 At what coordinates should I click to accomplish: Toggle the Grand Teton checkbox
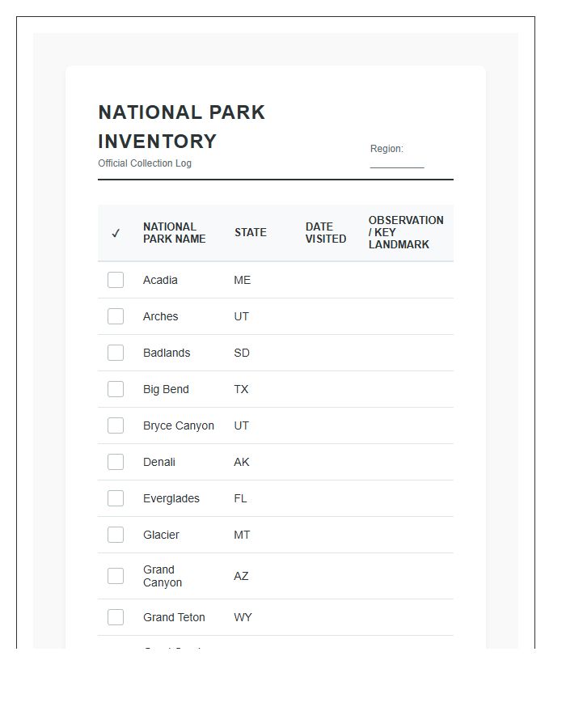[x=116, y=617]
